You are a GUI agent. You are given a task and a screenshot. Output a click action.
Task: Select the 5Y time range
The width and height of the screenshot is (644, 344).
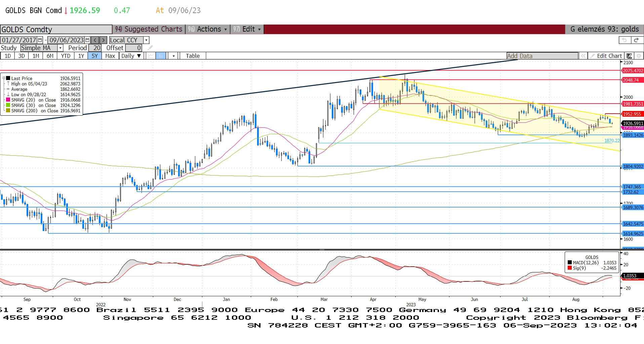point(95,56)
